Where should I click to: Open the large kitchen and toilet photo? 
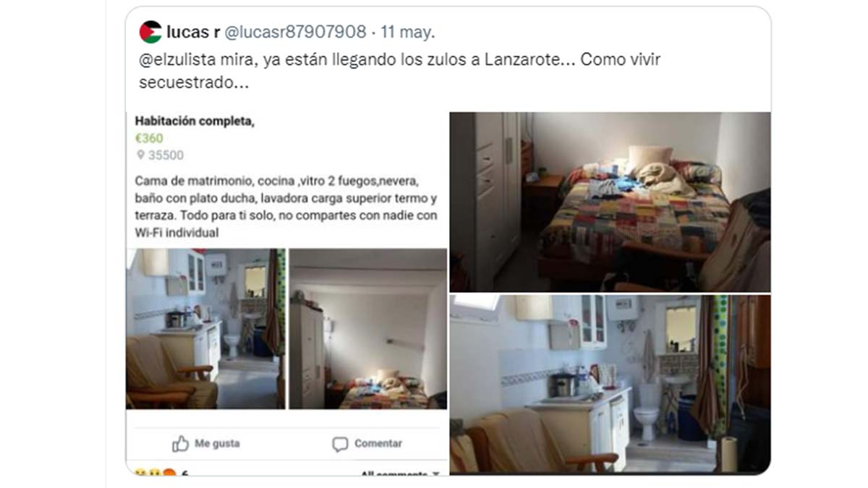tap(610, 384)
